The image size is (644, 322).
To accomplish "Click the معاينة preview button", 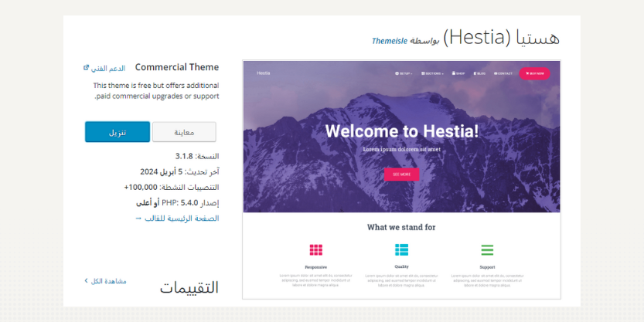I will click(x=184, y=132).
